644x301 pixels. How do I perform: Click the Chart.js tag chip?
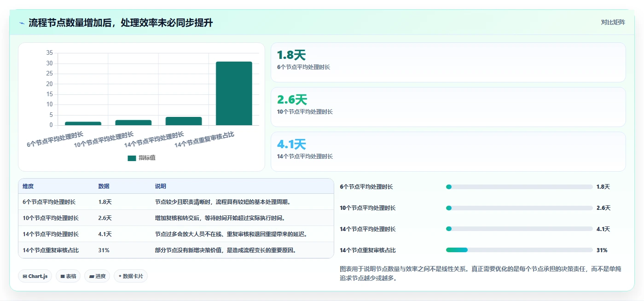pos(35,276)
